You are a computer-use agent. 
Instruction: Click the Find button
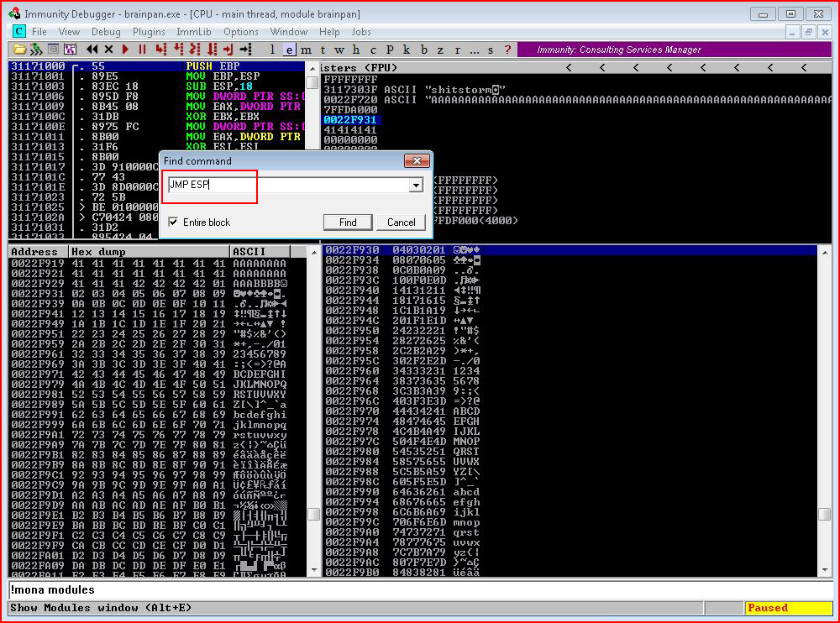click(x=348, y=222)
